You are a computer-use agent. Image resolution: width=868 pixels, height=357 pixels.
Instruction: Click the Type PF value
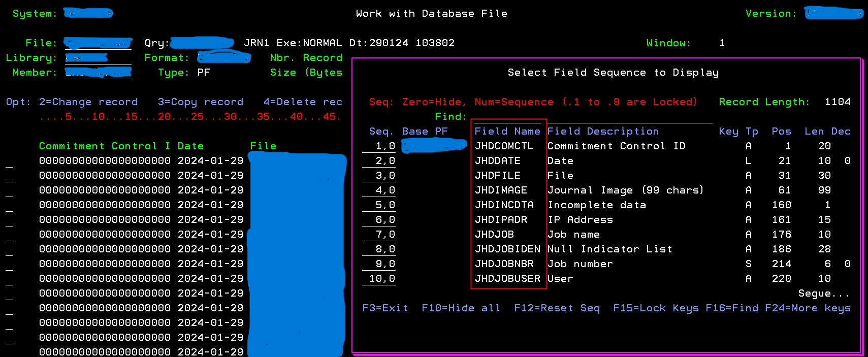tap(204, 73)
